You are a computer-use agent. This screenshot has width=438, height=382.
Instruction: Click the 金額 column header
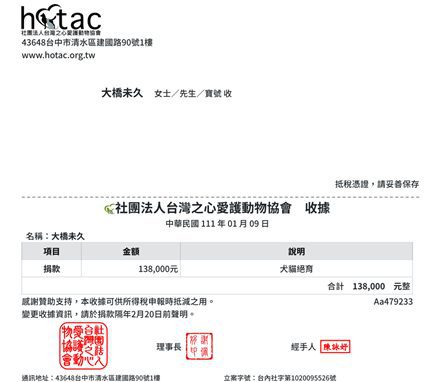(131, 251)
